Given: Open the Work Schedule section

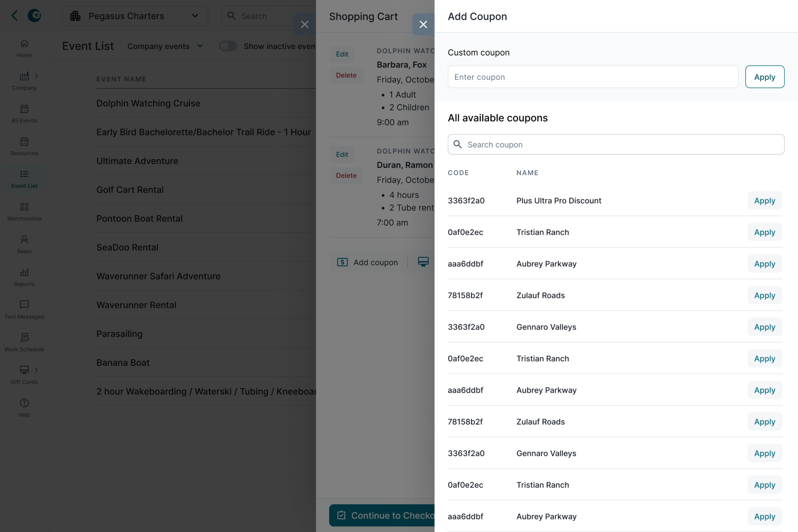Looking at the screenshot, I should click(x=24, y=342).
